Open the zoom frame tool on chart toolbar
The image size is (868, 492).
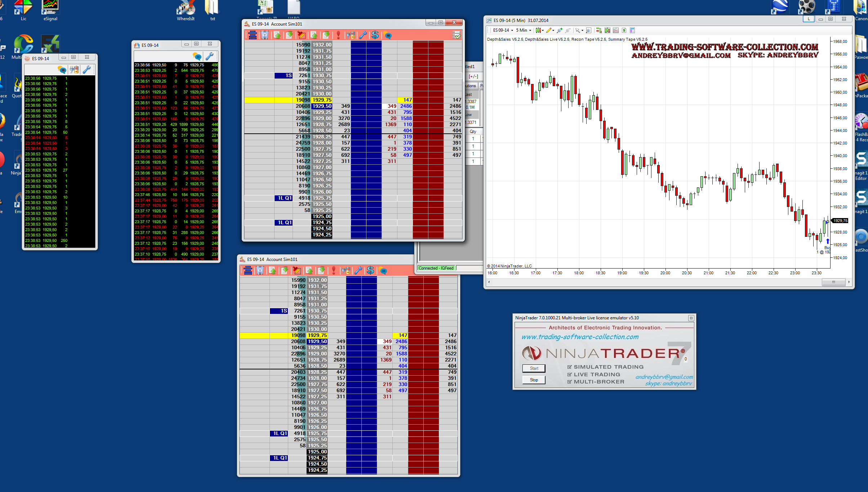coord(588,30)
